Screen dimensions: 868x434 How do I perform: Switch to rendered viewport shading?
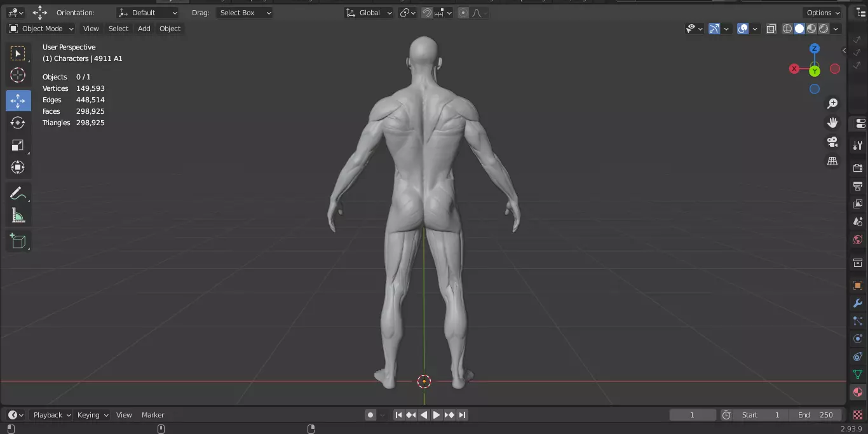(824, 29)
